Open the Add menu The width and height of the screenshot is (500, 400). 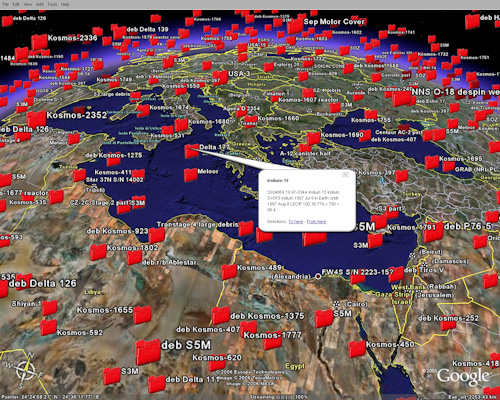coord(40,4)
